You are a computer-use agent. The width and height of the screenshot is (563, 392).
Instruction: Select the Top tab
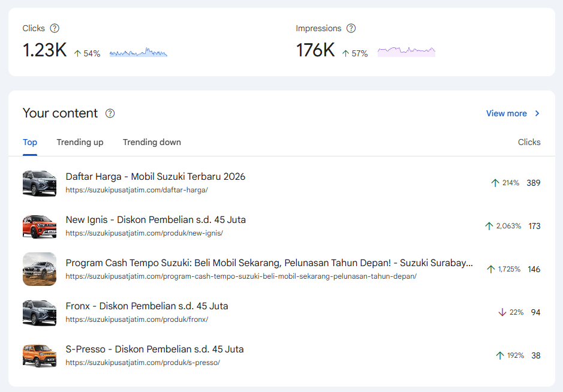(x=30, y=142)
